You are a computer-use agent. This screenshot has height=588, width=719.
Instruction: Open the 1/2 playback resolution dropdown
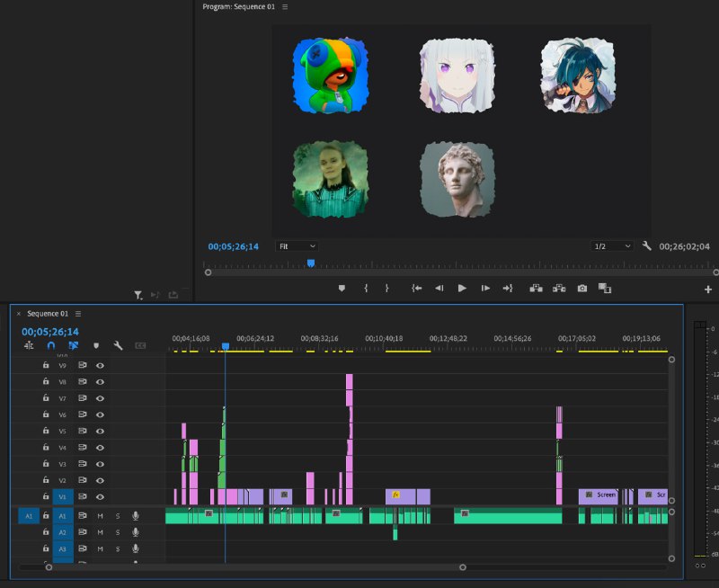coord(612,246)
